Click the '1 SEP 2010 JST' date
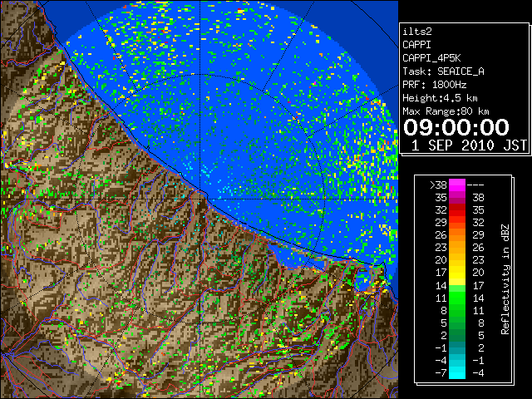Image resolution: width=532 pixels, height=399 pixels. coord(469,145)
